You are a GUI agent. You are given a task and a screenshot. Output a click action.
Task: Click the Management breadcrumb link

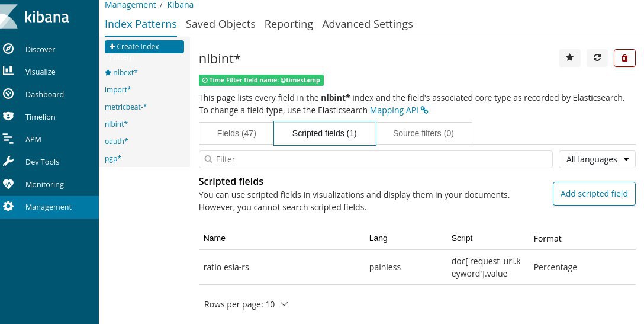(130, 5)
